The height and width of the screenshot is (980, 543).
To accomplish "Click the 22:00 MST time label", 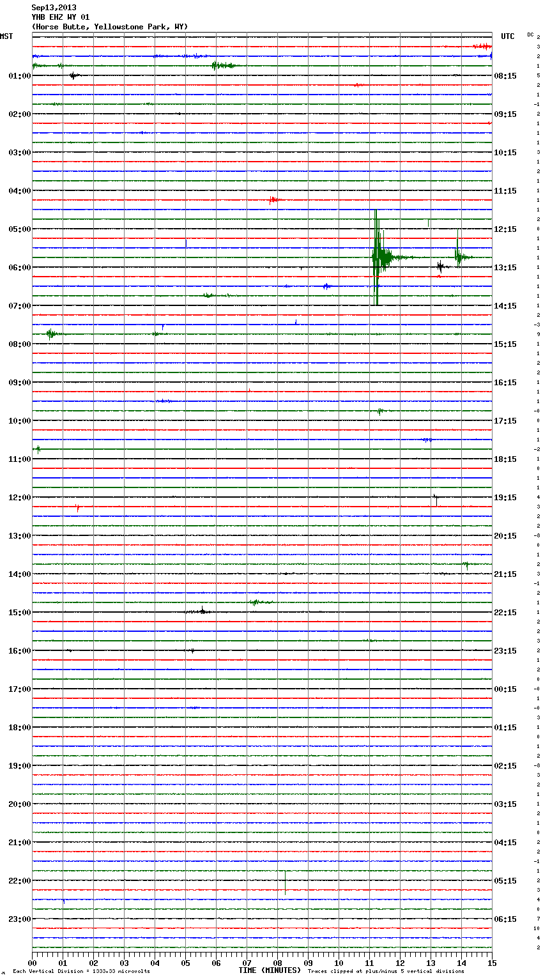I will click(20, 881).
